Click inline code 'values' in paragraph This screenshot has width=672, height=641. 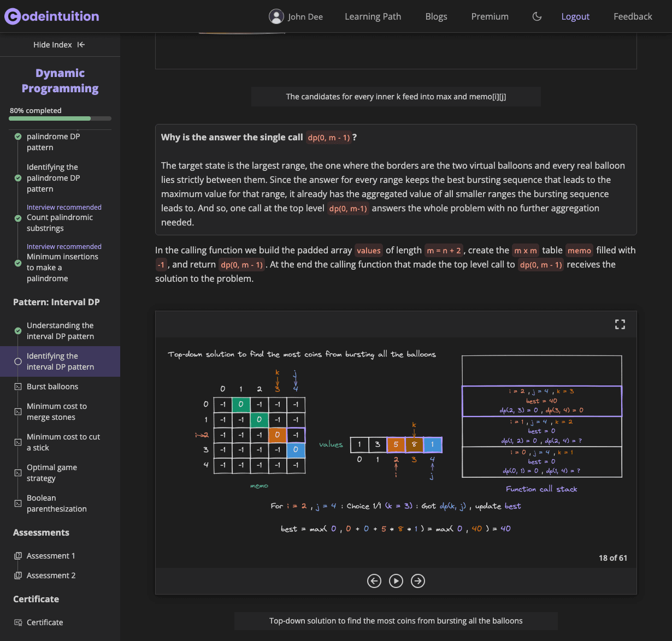click(x=369, y=251)
